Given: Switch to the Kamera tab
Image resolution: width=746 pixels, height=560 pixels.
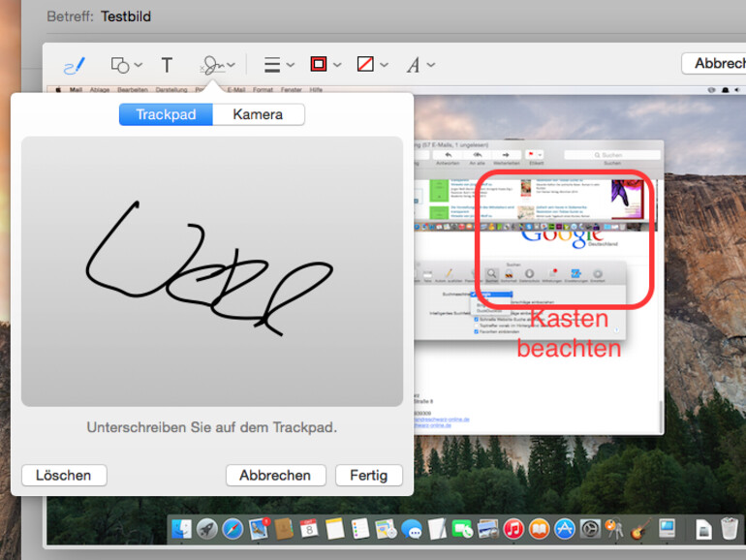Looking at the screenshot, I should tap(259, 114).
